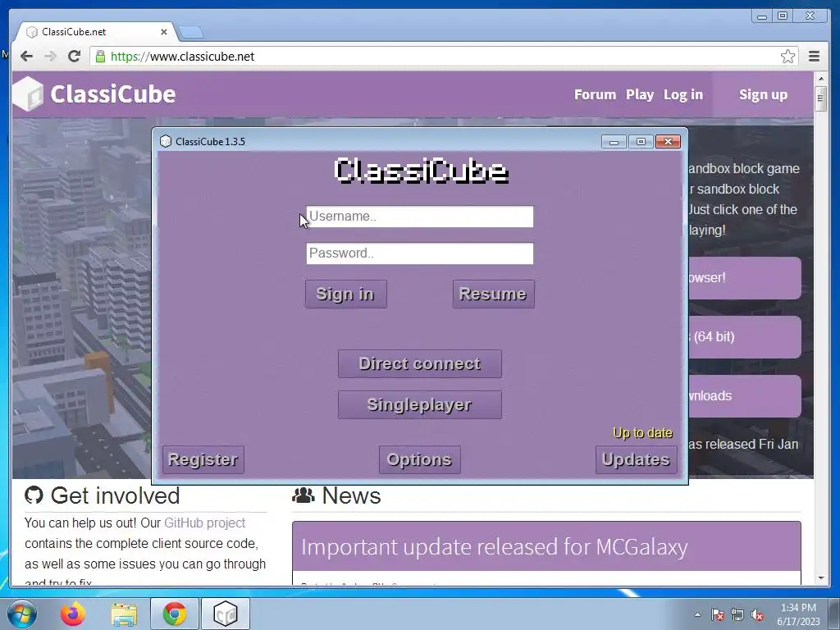Click the Resume button
Image resolution: width=840 pixels, height=630 pixels.
493,294
